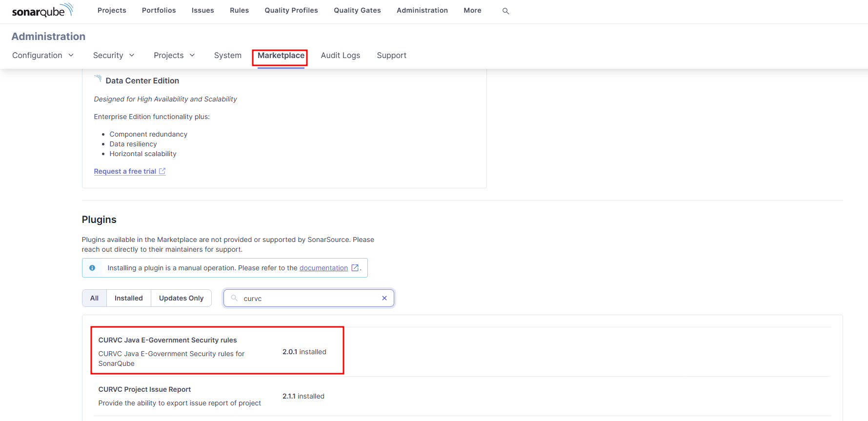This screenshot has width=868, height=421.
Task: Open Quality Gates
Action: tap(357, 10)
